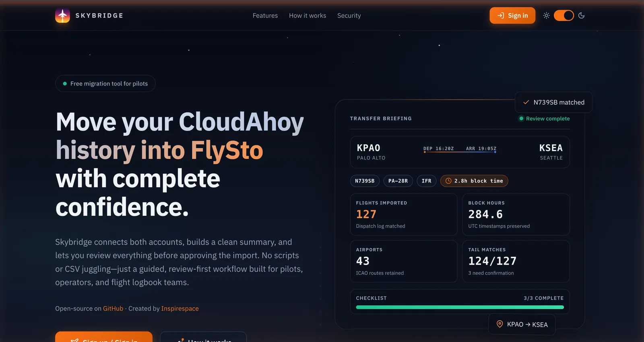Click the route timeline line between DEP and ARR
This screenshot has width=644, height=342.
click(x=460, y=152)
